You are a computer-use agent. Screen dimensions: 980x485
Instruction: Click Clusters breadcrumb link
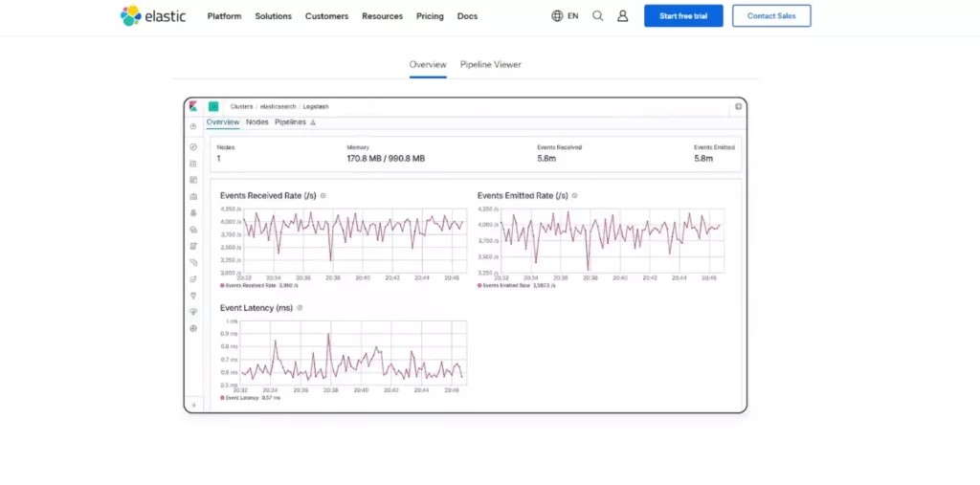241,106
